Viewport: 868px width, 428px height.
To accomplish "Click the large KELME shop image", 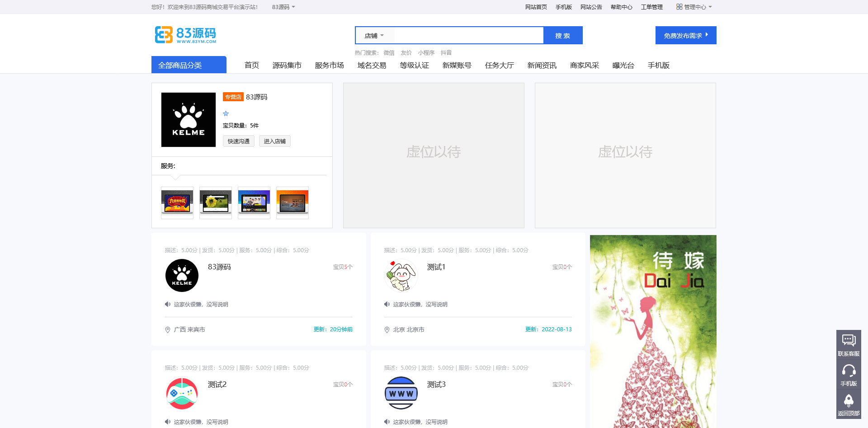I will 189,120.
